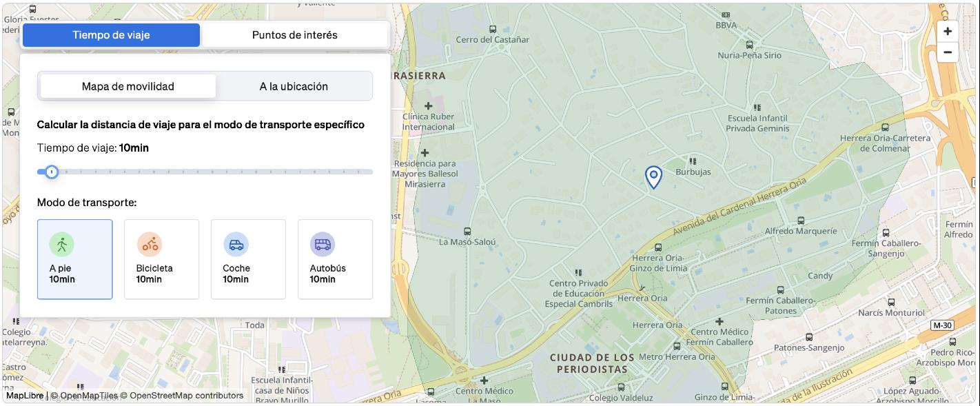Open the MapLibre attribution link
Viewport: 980px width, 406px height.
[x=25, y=396]
